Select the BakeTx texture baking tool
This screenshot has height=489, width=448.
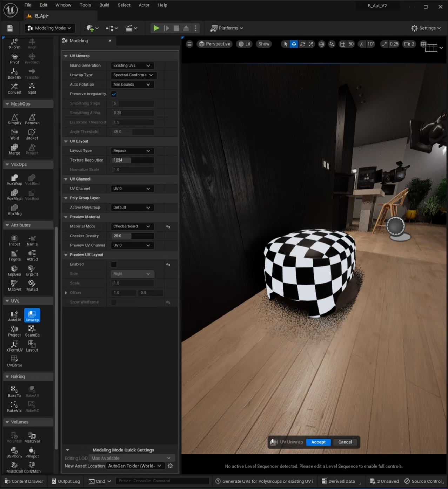14,392
